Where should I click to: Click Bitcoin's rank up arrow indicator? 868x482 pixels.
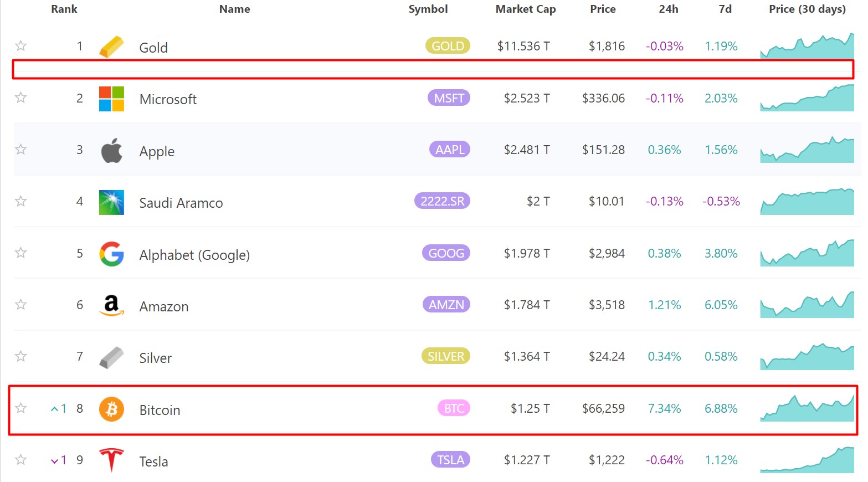(x=58, y=409)
